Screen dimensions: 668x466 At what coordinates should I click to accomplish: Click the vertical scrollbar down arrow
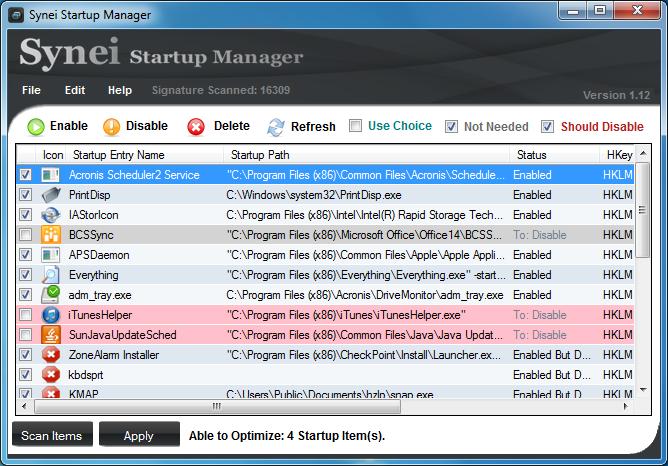pos(643,390)
